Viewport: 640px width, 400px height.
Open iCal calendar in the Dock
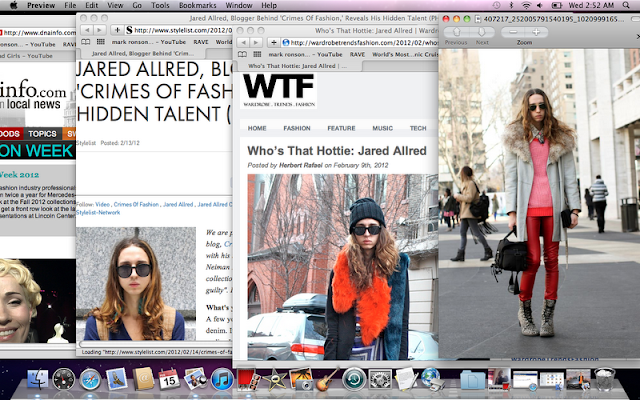169,379
